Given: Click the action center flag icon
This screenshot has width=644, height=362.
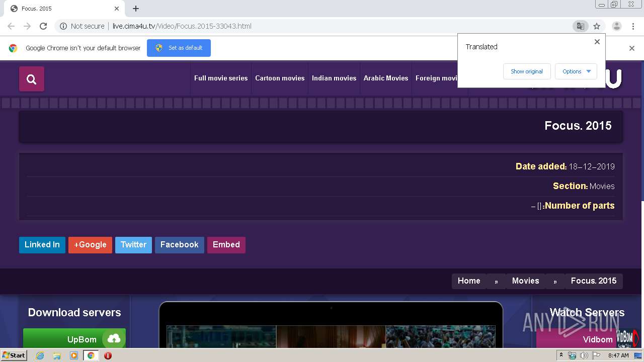Looking at the screenshot, I should click(x=596, y=355).
